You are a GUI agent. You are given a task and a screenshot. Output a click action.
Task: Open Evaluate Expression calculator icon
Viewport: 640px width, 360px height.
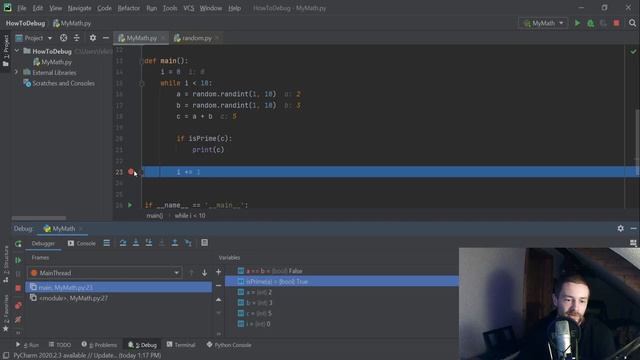(x=204, y=243)
